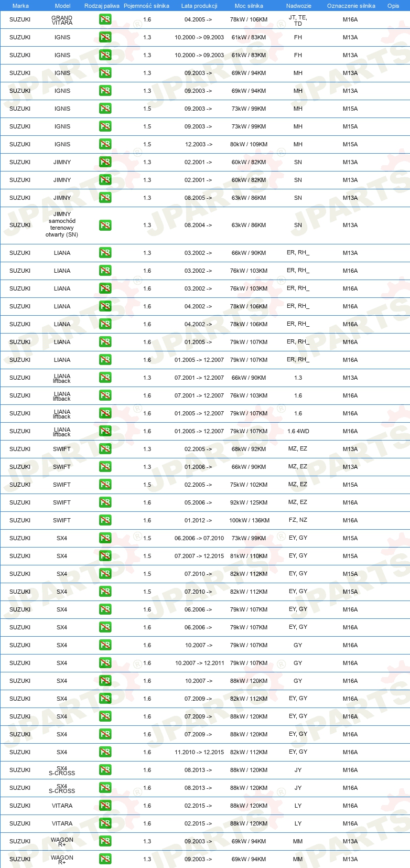Click fuel icon for LIANA liftback 1.6 4WD row

105,431
